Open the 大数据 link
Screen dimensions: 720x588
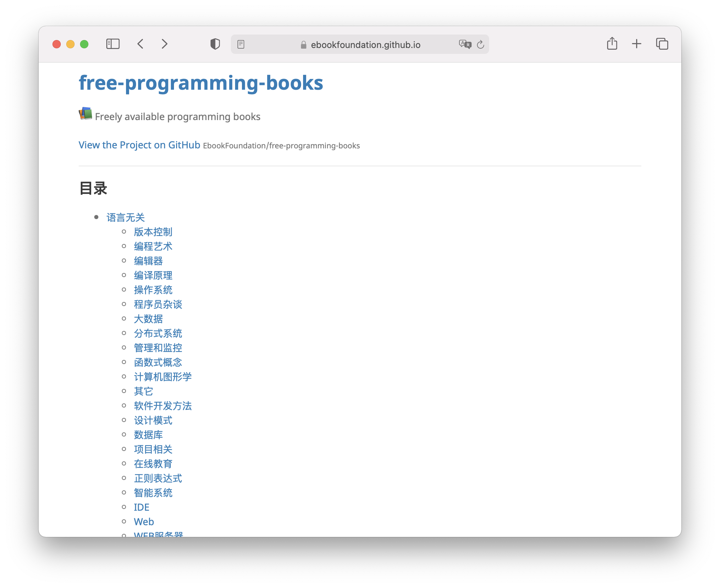(x=148, y=319)
